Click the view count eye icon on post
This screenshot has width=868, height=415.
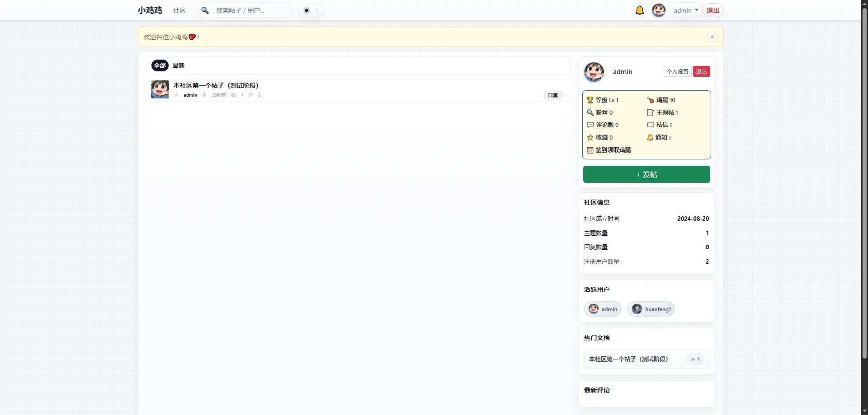point(234,95)
